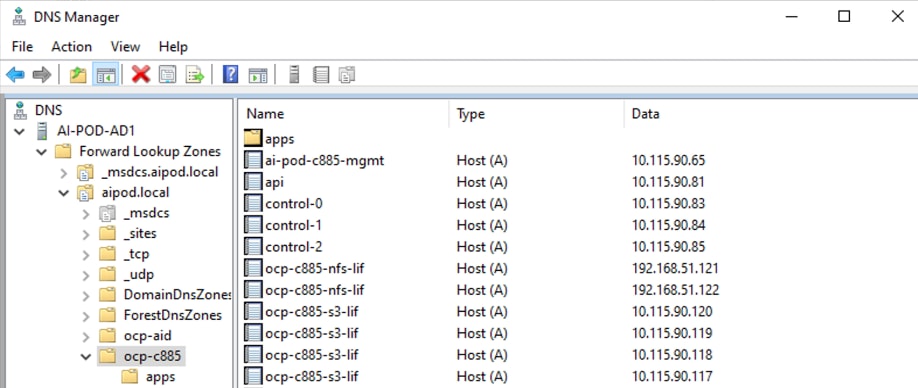Image resolution: width=918 pixels, height=388 pixels.
Task: Open the File menu
Action: [x=22, y=46]
